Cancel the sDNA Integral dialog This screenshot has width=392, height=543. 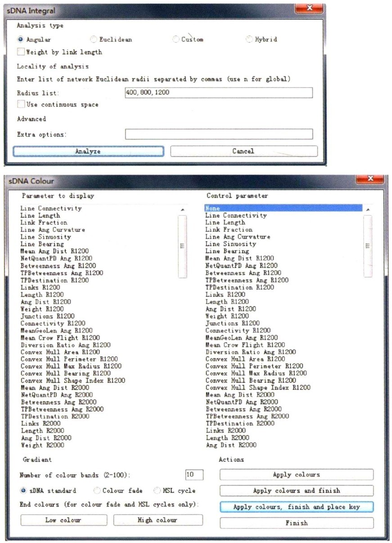pyautogui.click(x=243, y=151)
